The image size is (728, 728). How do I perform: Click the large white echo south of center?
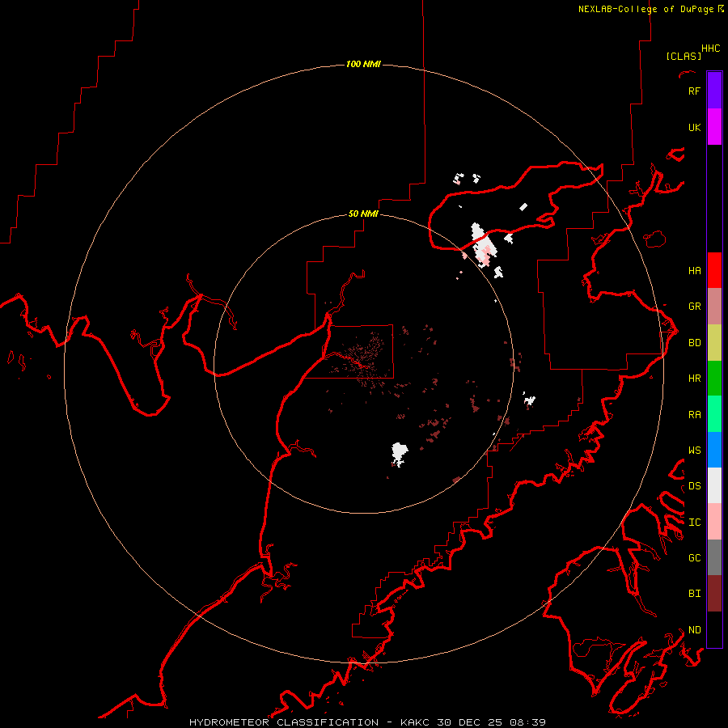tap(399, 454)
